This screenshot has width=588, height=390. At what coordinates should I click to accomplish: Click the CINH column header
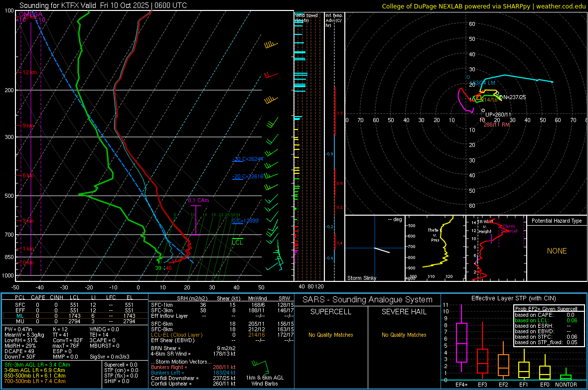pyautogui.click(x=56, y=297)
